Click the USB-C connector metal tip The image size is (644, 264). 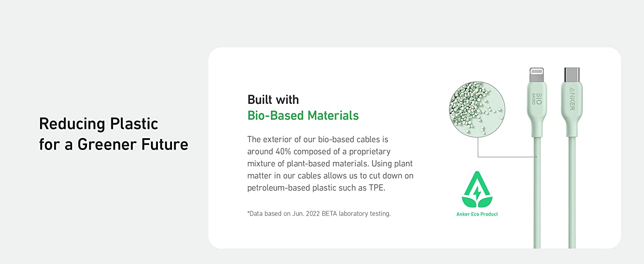(x=572, y=74)
